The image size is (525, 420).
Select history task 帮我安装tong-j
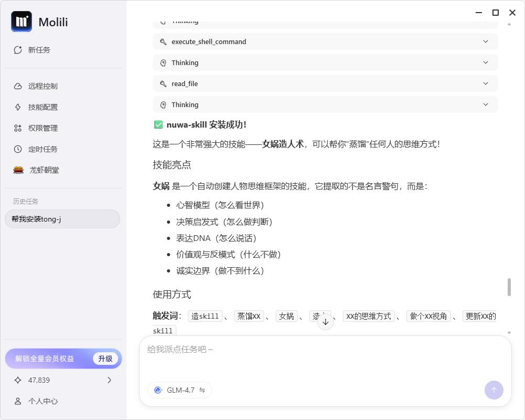pyautogui.click(x=62, y=219)
